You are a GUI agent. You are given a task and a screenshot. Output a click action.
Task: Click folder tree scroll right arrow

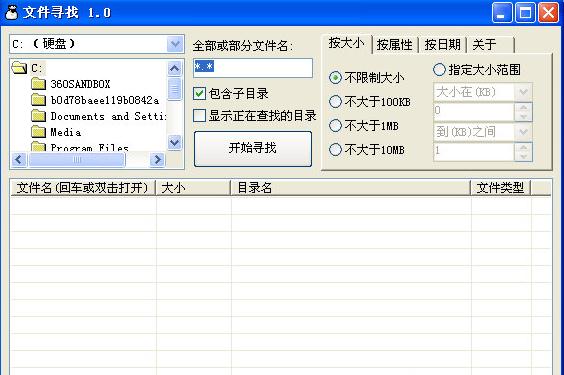[x=157, y=159]
